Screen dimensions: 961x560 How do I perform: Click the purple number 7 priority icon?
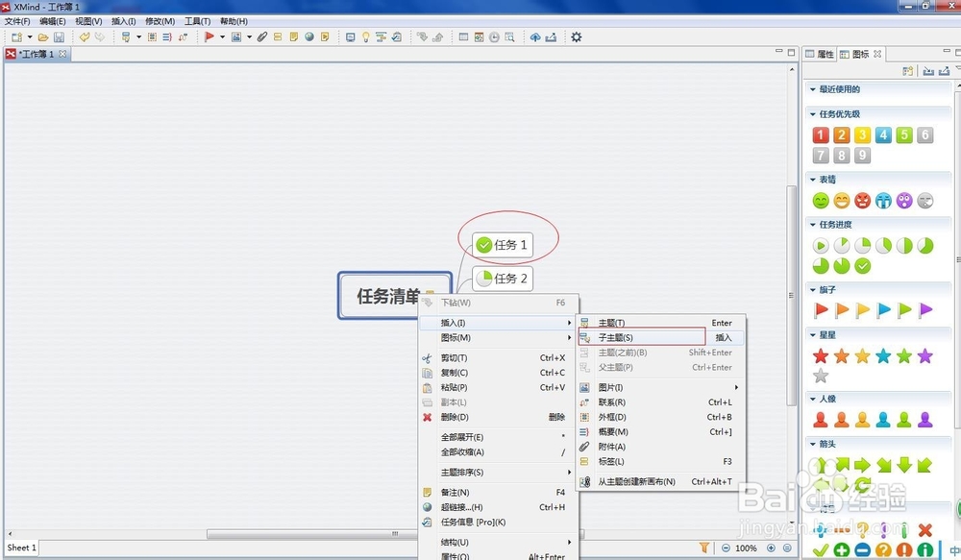[821, 156]
